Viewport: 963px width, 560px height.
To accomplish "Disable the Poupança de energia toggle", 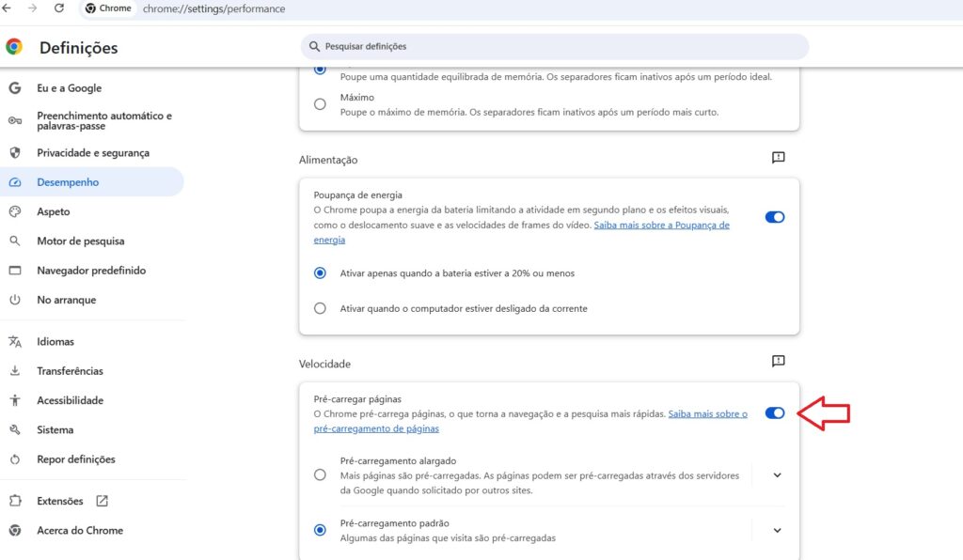I will (774, 216).
